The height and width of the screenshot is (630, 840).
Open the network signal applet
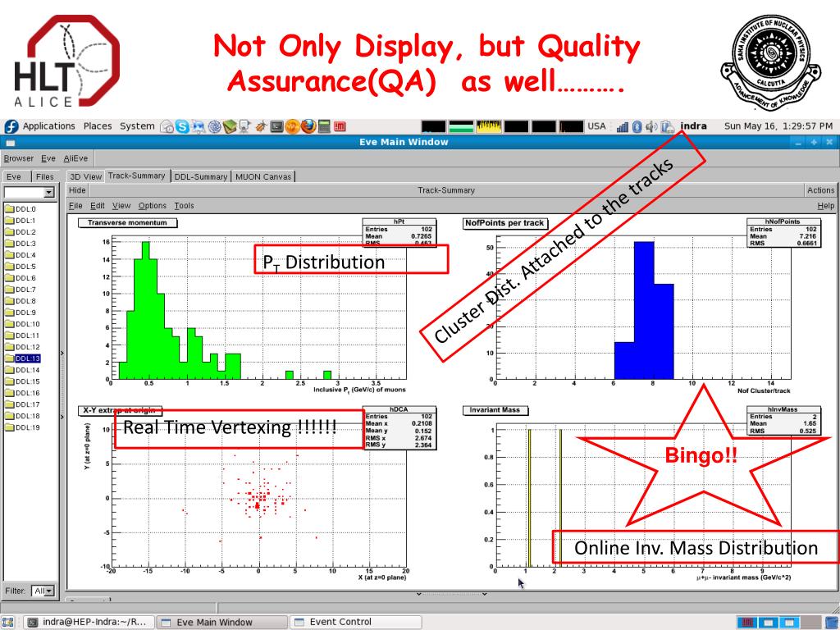coord(622,127)
